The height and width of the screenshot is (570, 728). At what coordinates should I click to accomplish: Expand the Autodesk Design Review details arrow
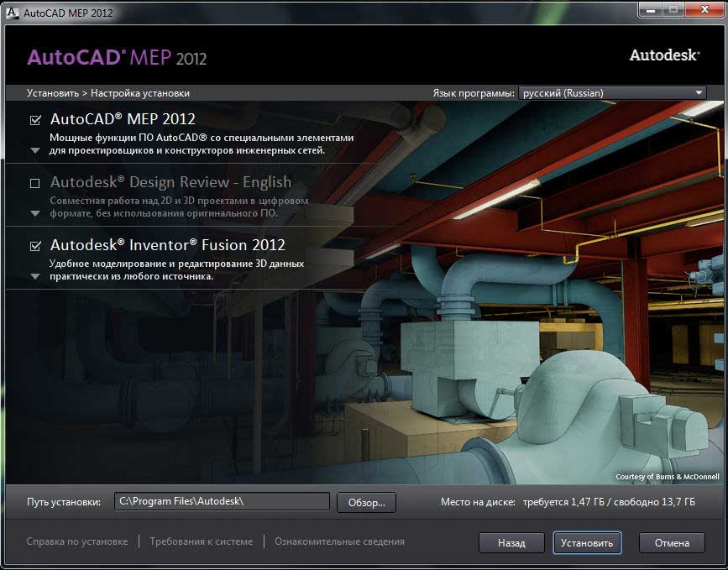(x=35, y=214)
